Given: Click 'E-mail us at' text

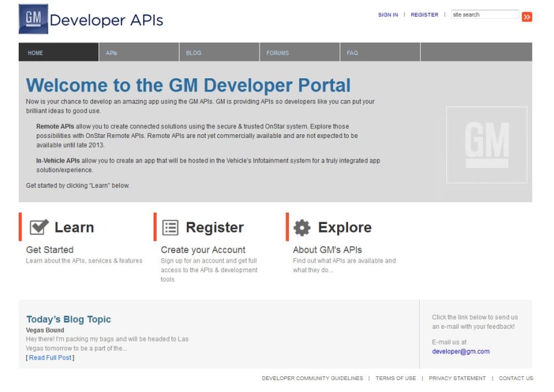Looking at the screenshot, I should coord(449,342).
